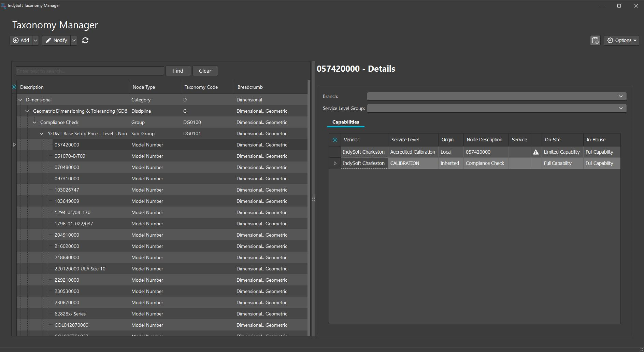Collapse the Dimensional category node
The height and width of the screenshot is (352, 644).
tap(20, 100)
